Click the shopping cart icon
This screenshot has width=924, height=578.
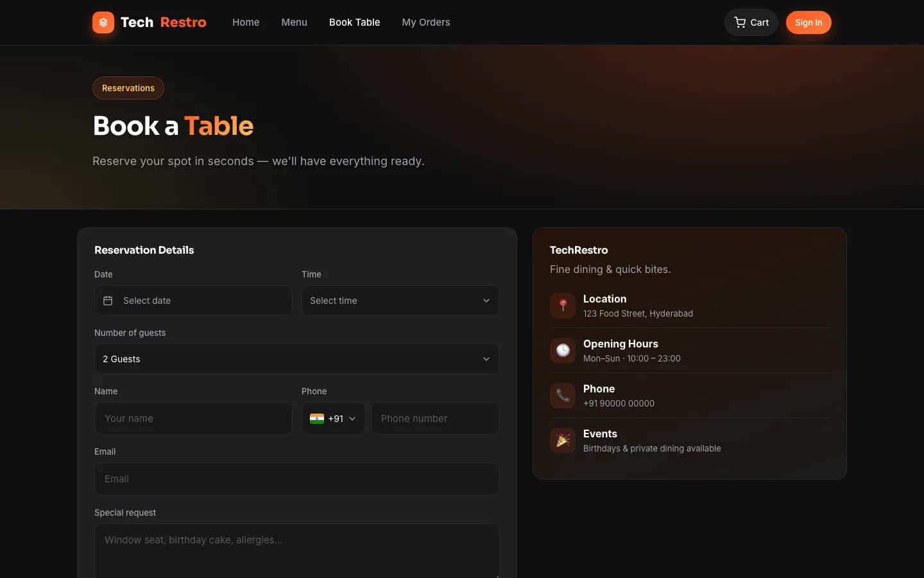pos(740,22)
